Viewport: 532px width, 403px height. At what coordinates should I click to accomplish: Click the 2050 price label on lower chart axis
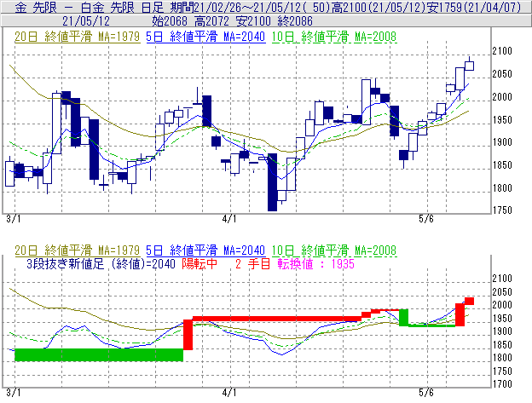[502, 292]
